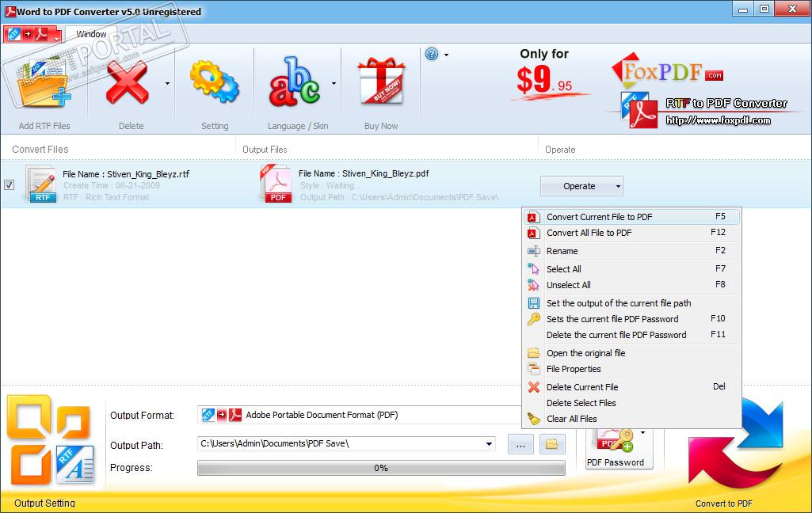Viewport: 812px width, 513px height.
Task: Choose Delete the current file PDF Password
Action: 632,335
